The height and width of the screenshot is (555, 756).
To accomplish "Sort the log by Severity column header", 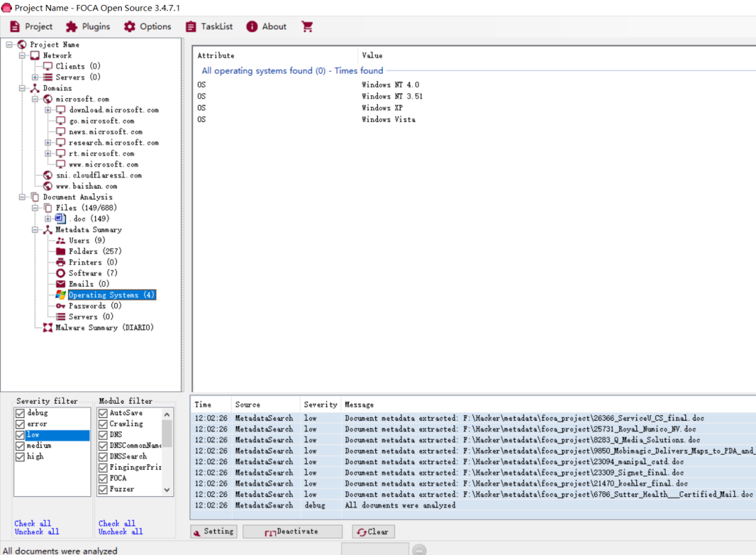I will point(320,405).
